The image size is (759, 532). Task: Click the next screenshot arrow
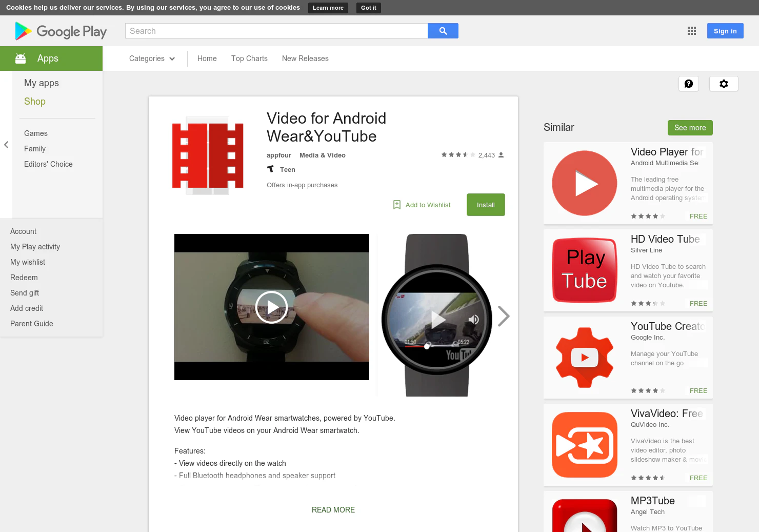[x=504, y=316]
